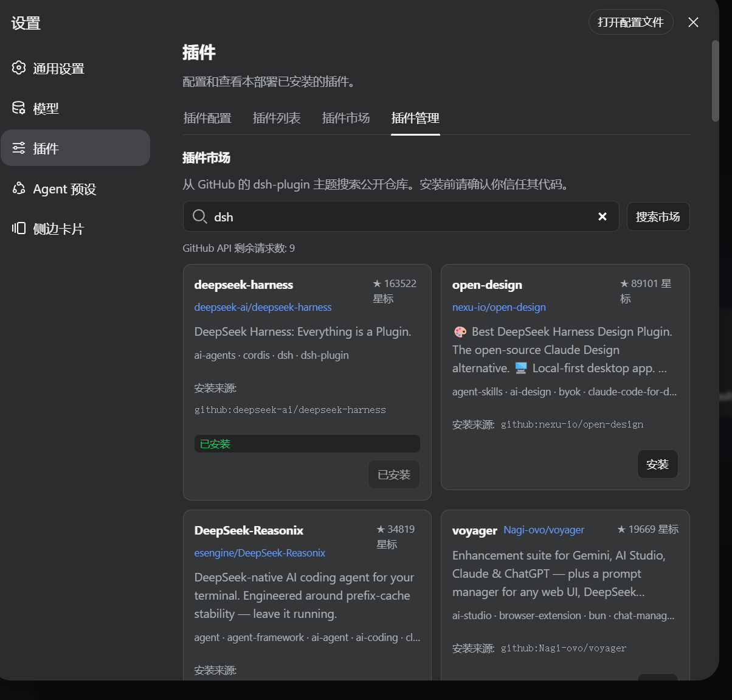Click the 打开配置文件 button

point(630,22)
